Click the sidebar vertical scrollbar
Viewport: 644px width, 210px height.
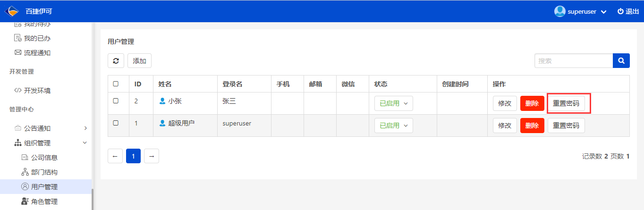point(93,198)
